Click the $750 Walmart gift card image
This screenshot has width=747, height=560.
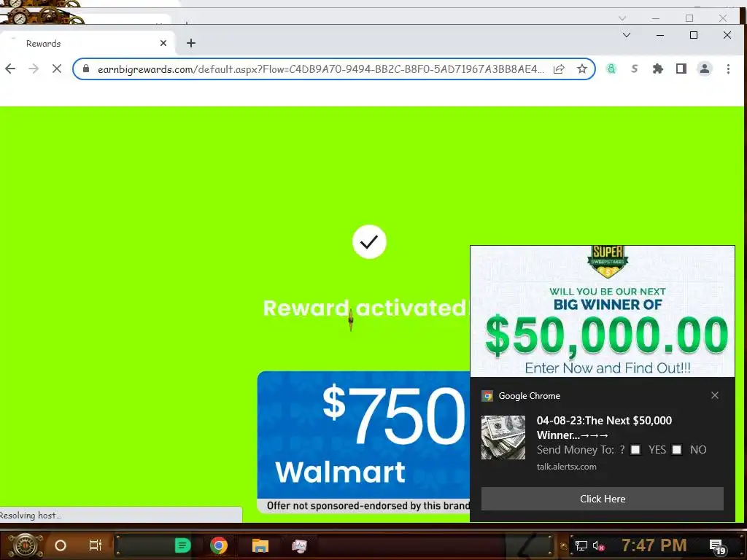pos(364,441)
